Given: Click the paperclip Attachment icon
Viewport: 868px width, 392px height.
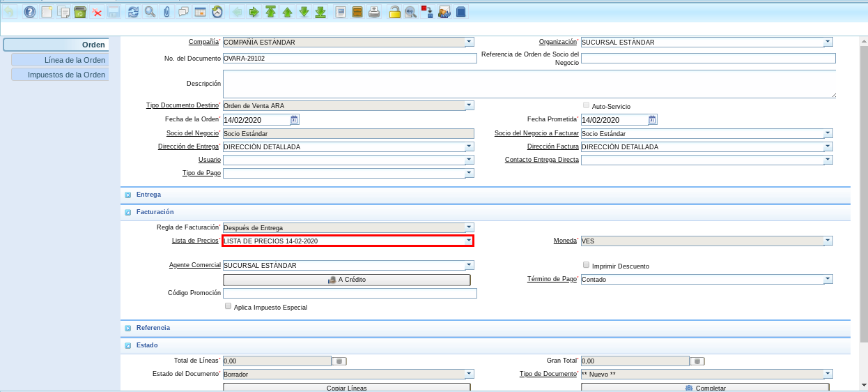Looking at the screenshot, I should pos(166,12).
